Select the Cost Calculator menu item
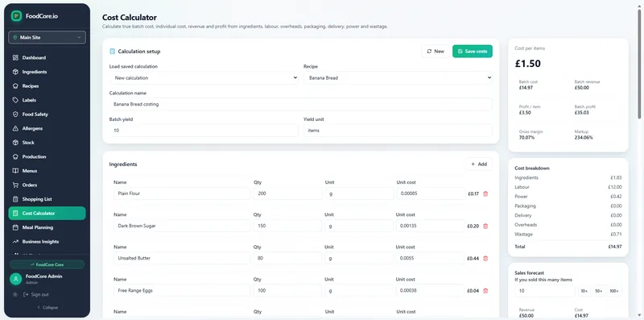Viewport: 644px width, 320px height. (47, 213)
